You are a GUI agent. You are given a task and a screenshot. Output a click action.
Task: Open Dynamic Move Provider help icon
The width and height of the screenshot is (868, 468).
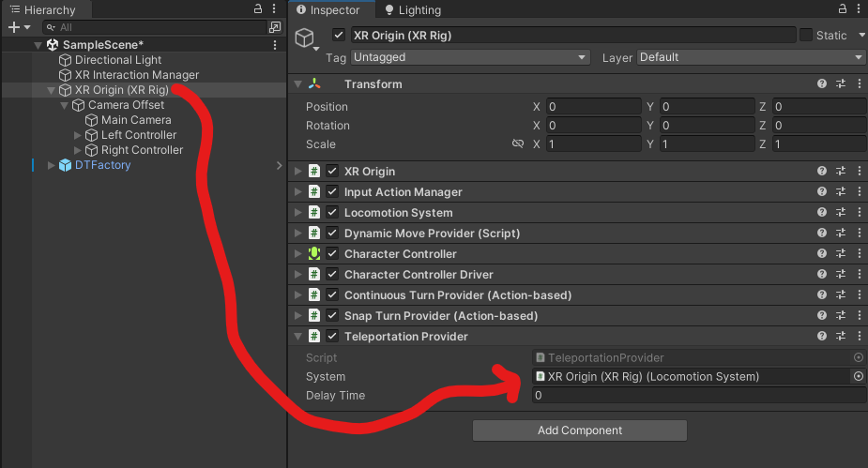pos(821,233)
